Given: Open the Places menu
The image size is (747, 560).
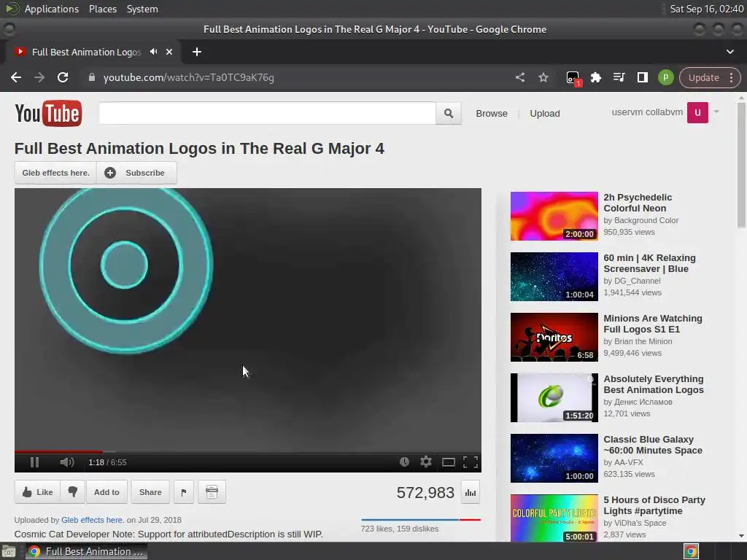Looking at the screenshot, I should coord(102,9).
